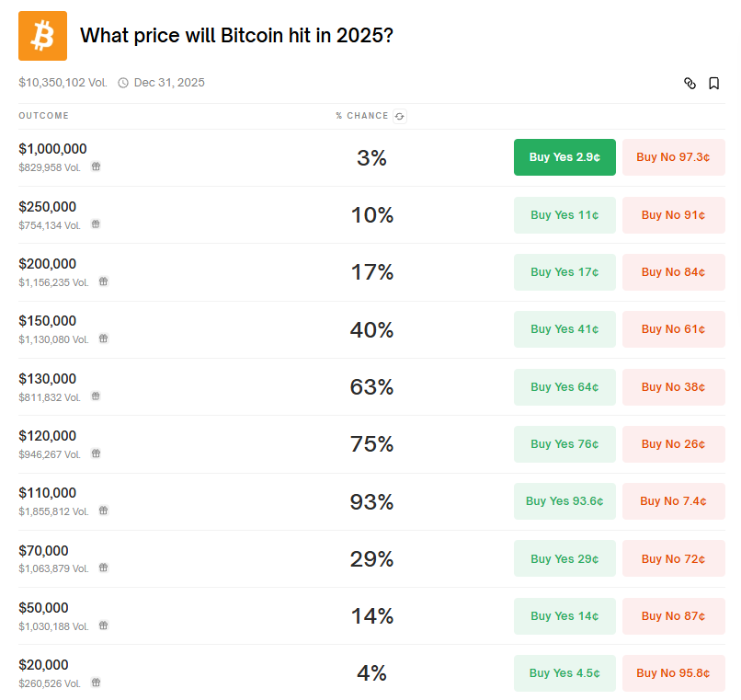
Task: Choose Buy Yes 29¢ for $70,000
Action: pos(564,559)
